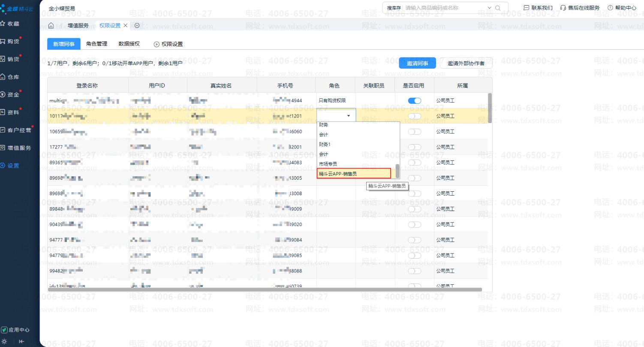
Task: Enable the user with phone ending 9084
Action: click(414, 240)
